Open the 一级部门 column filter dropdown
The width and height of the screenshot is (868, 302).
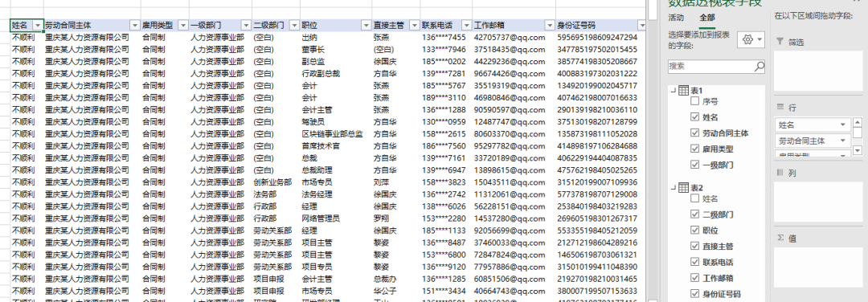[246, 26]
